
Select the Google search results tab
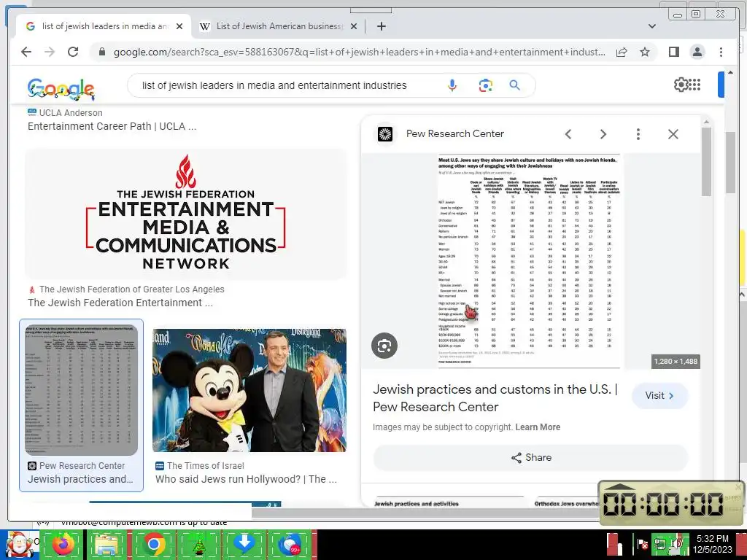point(104,26)
